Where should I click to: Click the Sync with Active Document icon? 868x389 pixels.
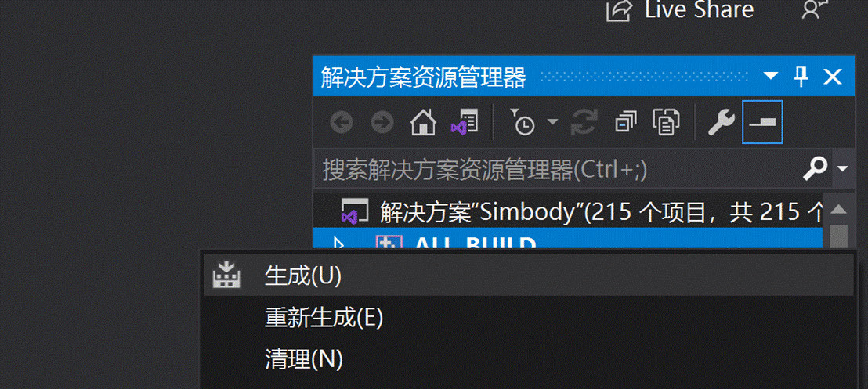pyautogui.click(x=584, y=122)
